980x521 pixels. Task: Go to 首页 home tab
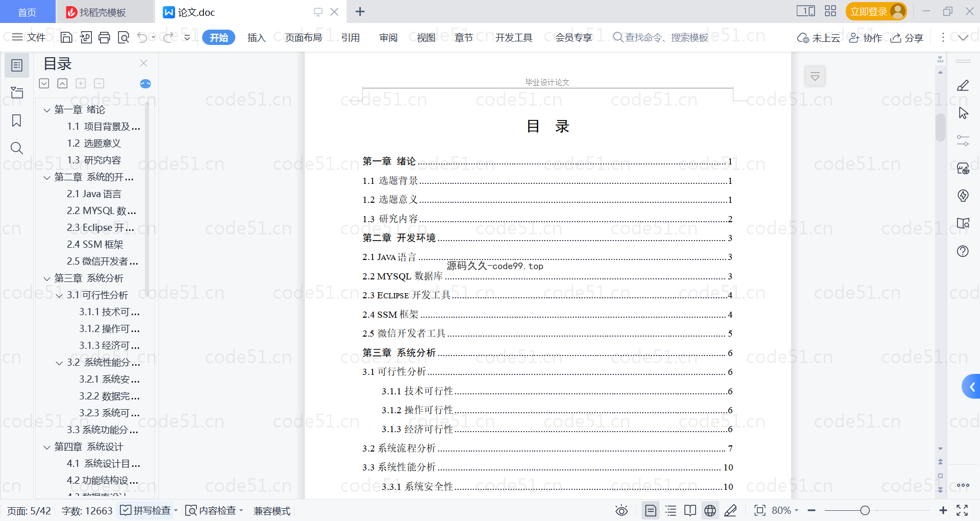pos(27,12)
